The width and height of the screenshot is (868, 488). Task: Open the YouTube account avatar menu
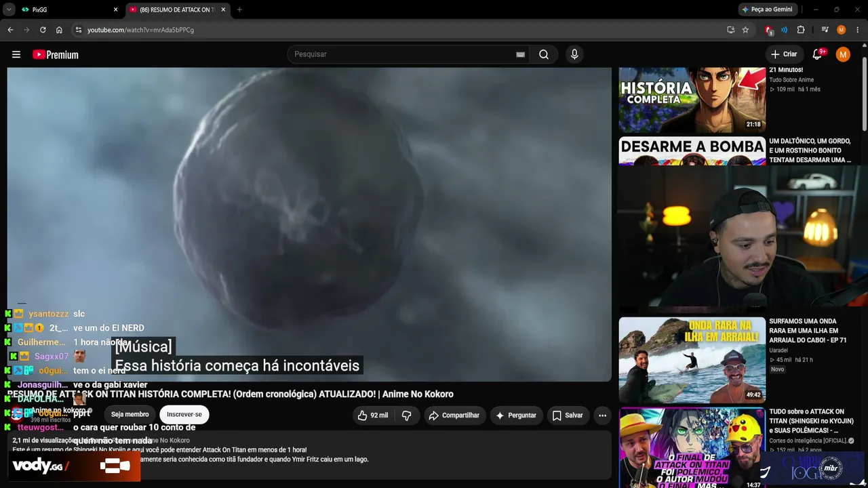click(x=843, y=54)
